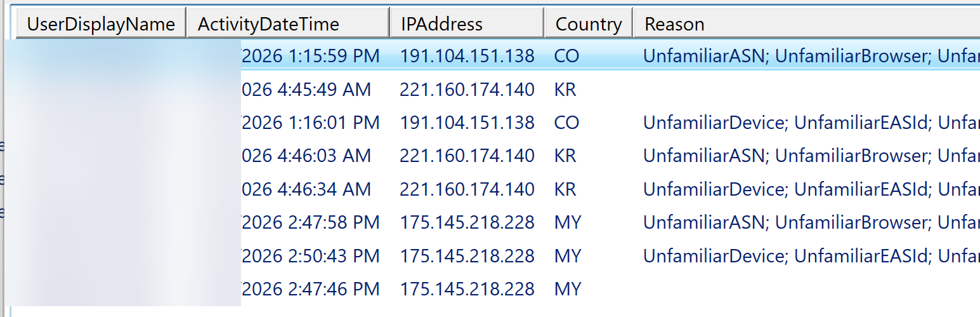980x317 pixels.
Task: Click IP 221.160.174.140 in the 4:45:49 row
Action: (x=467, y=90)
